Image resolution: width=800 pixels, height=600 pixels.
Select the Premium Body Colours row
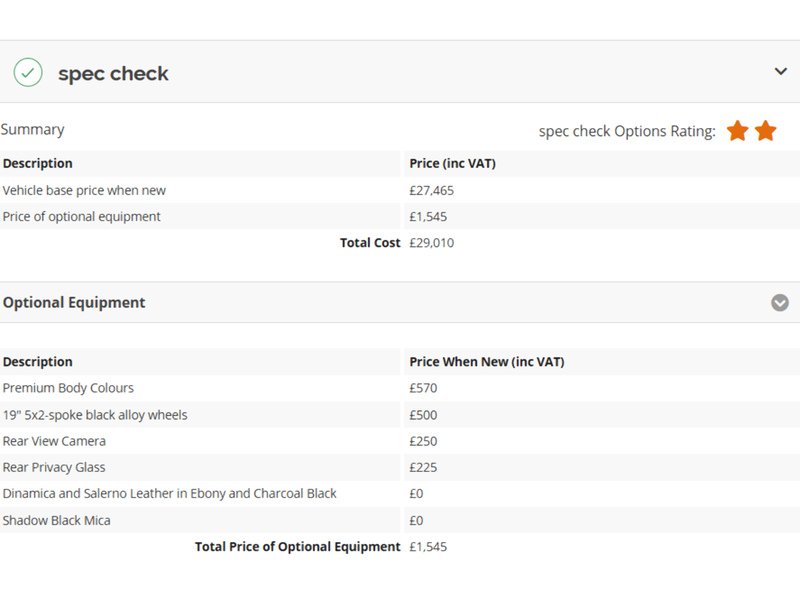tap(68, 388)
